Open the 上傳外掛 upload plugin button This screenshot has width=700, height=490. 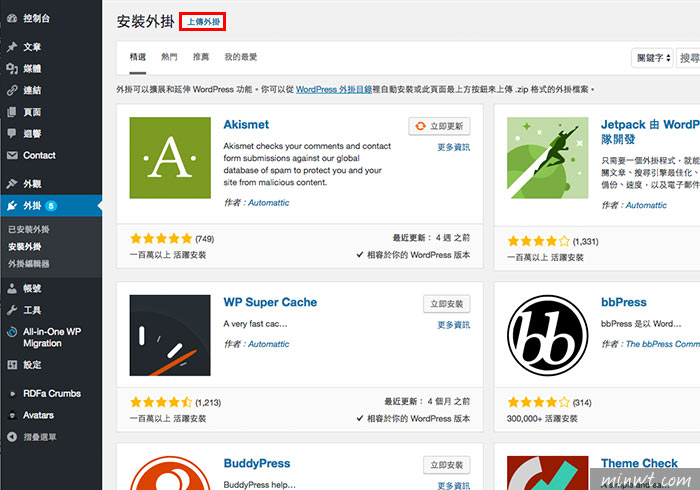point(203,21)
